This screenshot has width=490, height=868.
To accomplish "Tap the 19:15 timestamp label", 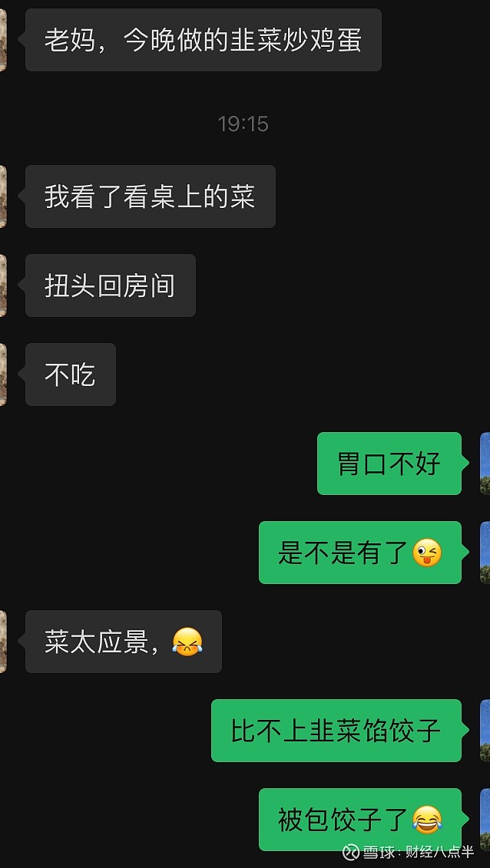I will [x=243, y=124].
